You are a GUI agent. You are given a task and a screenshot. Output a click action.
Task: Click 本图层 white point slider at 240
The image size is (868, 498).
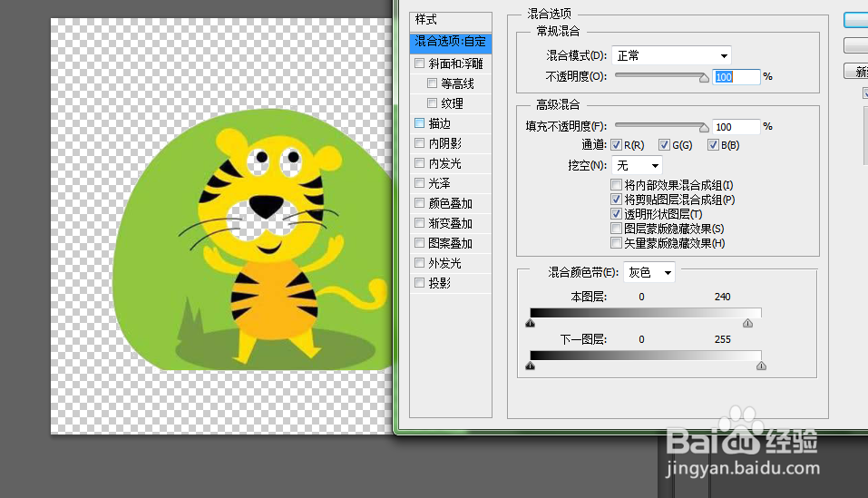coord(748,323)
